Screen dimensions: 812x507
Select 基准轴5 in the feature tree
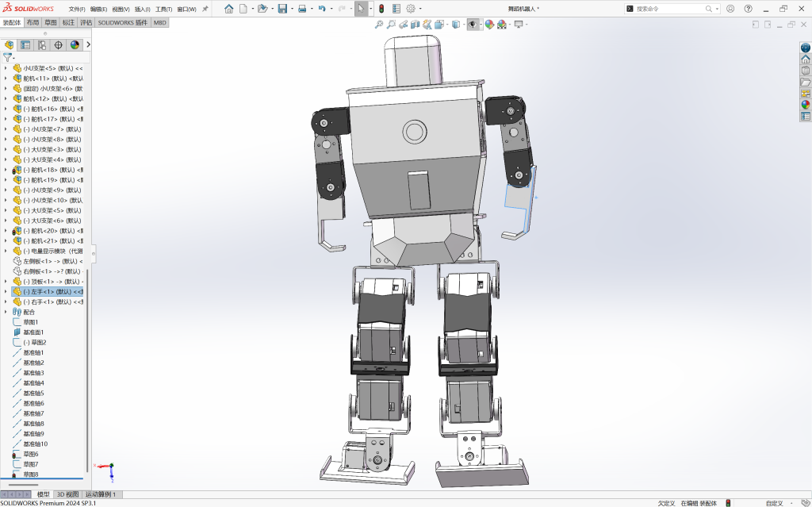(33, 394)
